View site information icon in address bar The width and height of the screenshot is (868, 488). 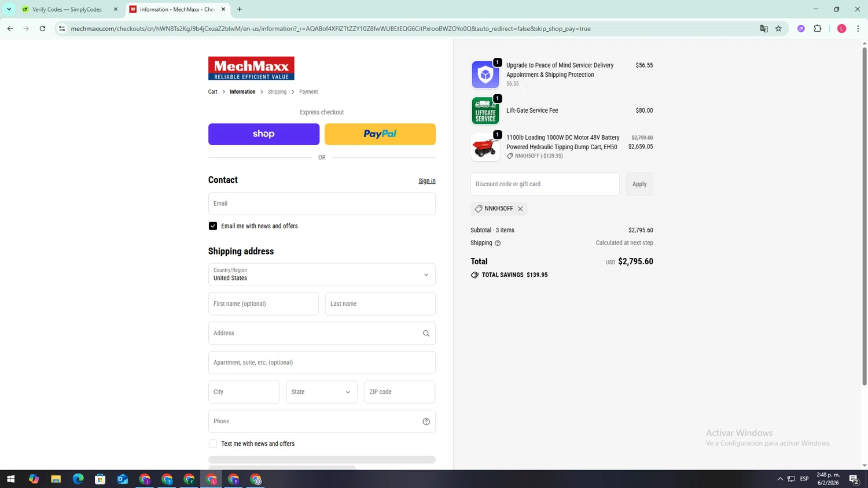[62, 28]
